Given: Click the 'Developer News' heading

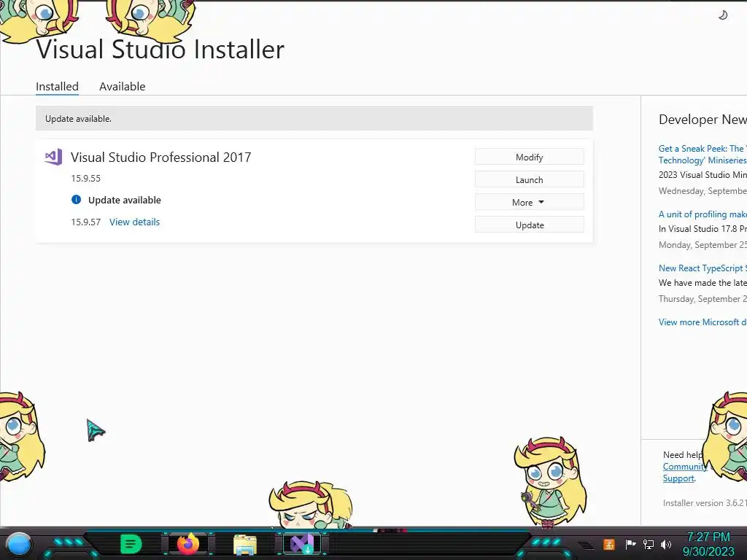Looking at the screenshot, I should (x=703, y=119).
